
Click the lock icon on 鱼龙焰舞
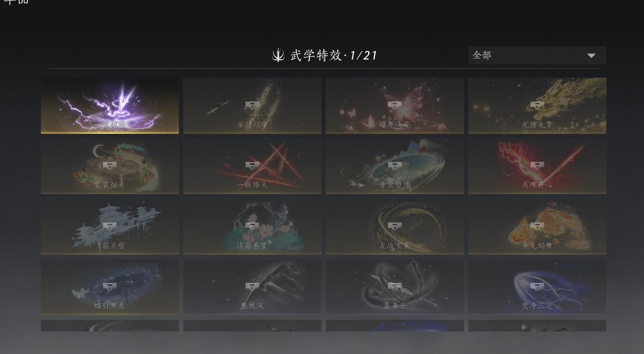[537, 226]
